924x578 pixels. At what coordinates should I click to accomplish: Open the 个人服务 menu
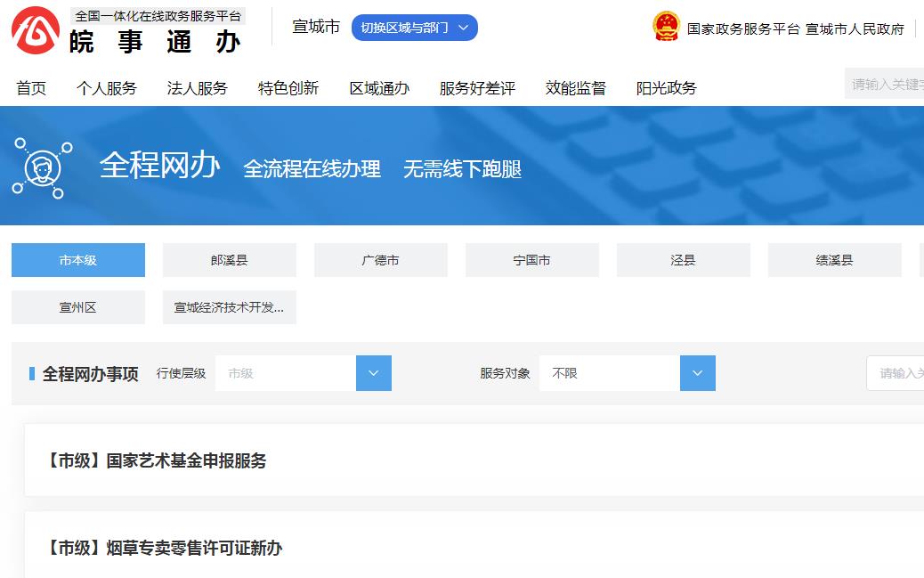pyautogui.click(x=108, y=88)
